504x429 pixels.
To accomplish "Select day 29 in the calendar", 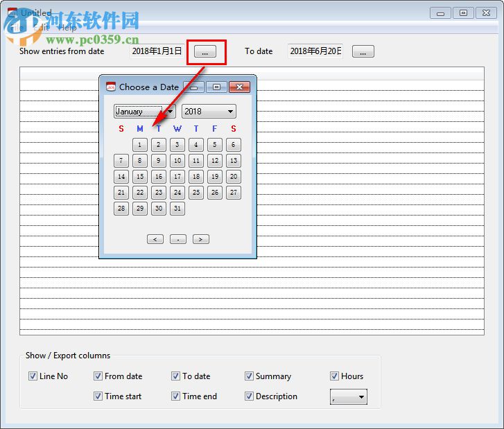I will click(x=140, y=209).
